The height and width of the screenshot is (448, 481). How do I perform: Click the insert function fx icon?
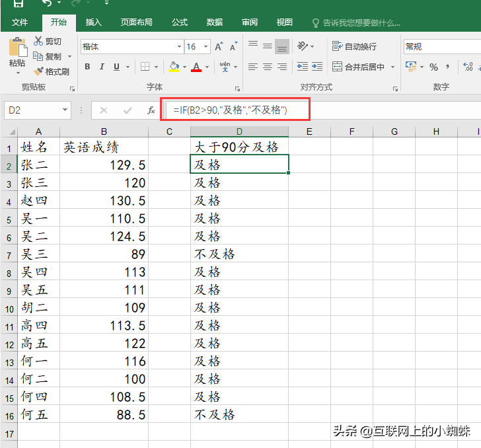click(x=151, y=110)
